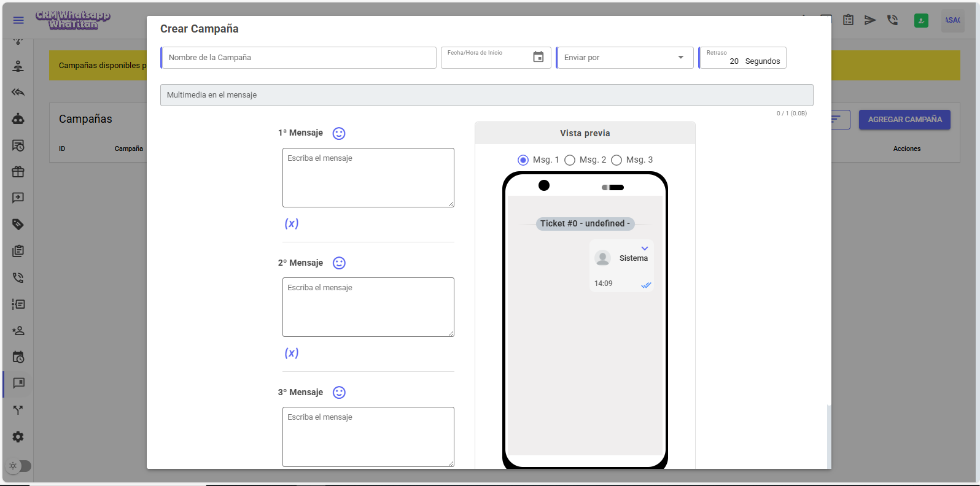Click the Vista previa header
Viewport: 980px width, 486px height.
(585, 133)
